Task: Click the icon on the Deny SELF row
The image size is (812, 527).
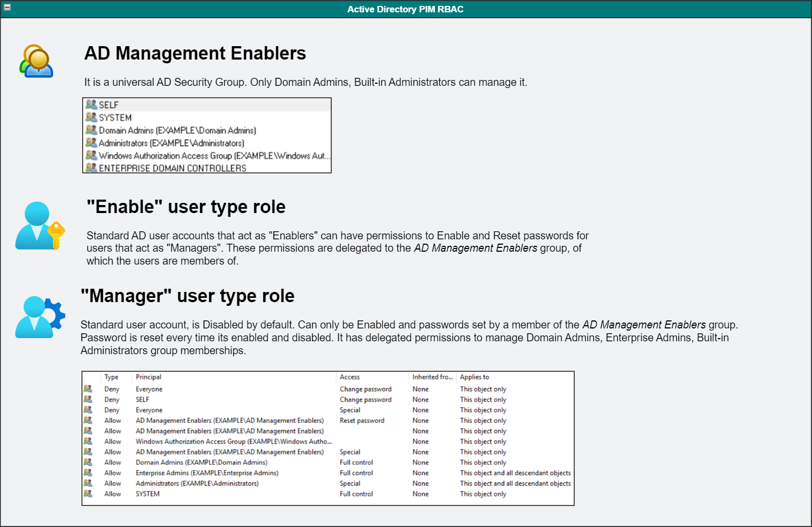Action: [x=88, y=399]
